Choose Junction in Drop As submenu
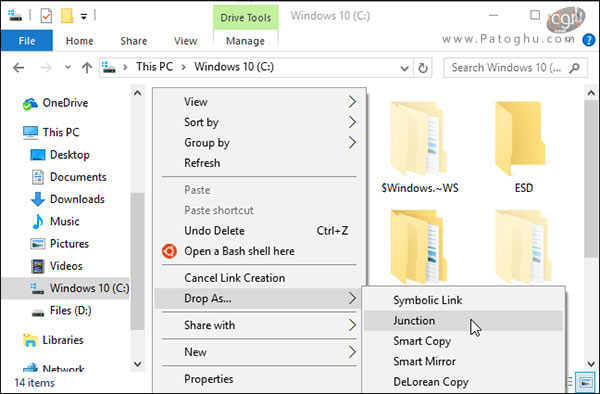Image resolution: width=600 pixels, height=394 pixels. [463, 321]
